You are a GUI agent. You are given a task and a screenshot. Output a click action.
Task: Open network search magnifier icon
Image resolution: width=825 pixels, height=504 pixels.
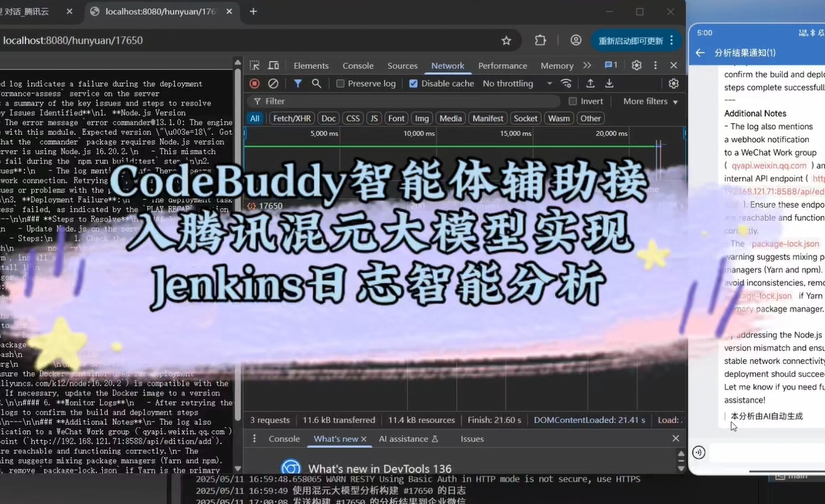316,84
